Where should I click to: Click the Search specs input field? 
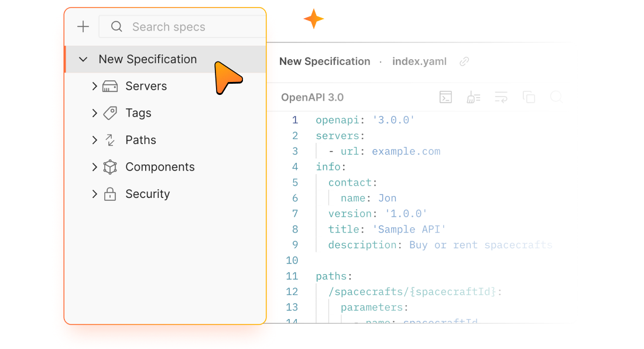click(181, 27)
